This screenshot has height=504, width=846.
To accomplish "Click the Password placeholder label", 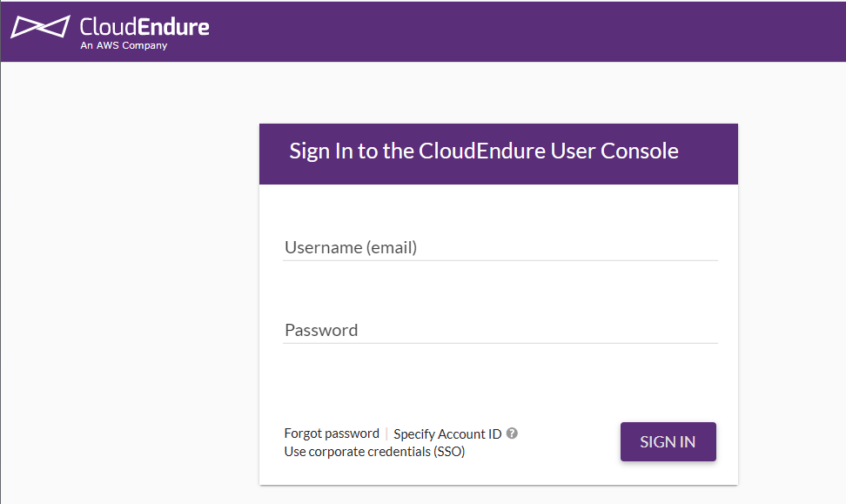I will (321, 330).
